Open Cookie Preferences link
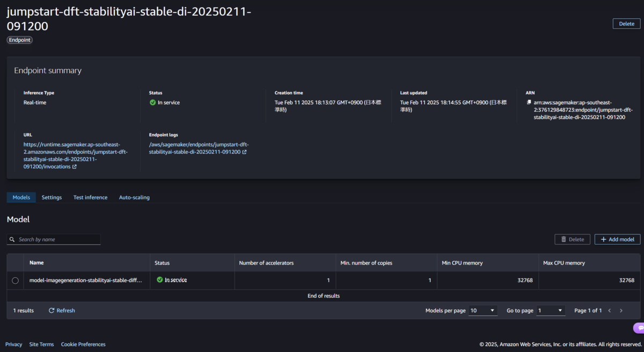The image size is (644, 352). tap(83, 344)
